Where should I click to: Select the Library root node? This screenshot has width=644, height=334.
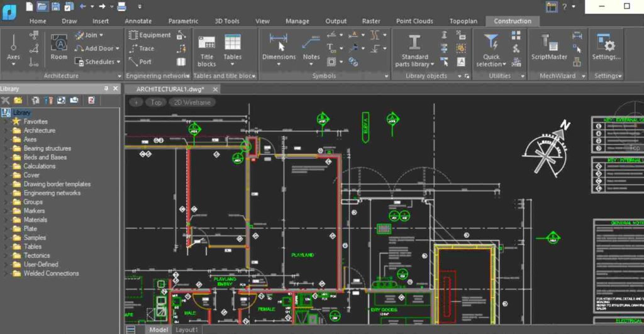(21, 113)
